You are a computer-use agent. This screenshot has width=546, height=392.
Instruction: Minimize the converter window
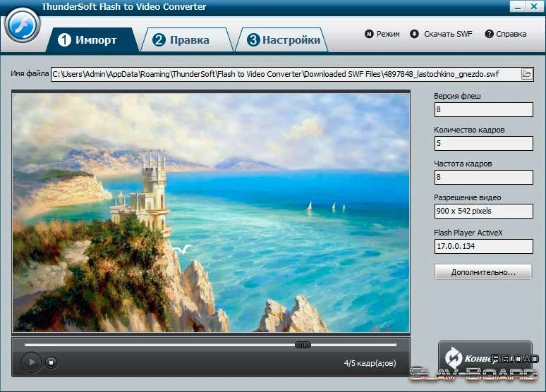click(x=517, y=6)
